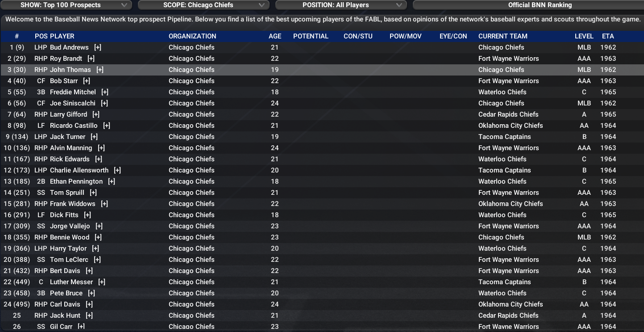The width and height of the screenshot is (644, 332).
Task: Open Fort Wayne Warriors team in Roy Brandt's row
Action: [x=508, y=59]
